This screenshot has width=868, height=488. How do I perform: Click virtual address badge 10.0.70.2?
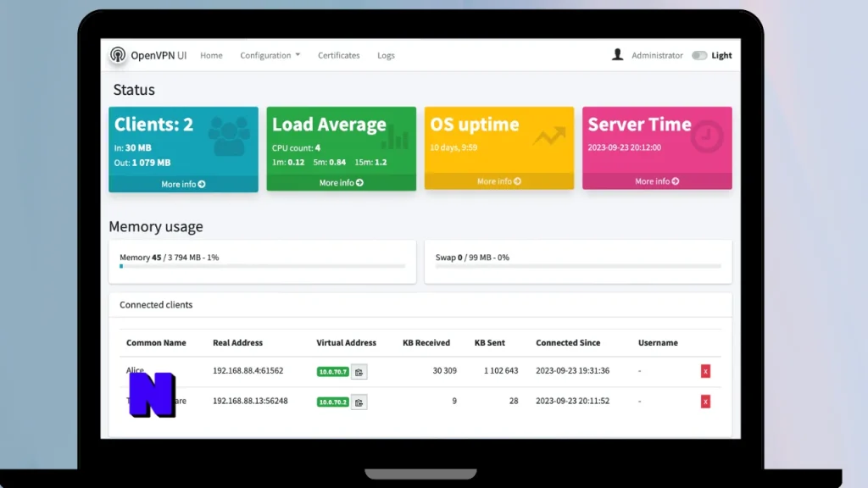pos(332,402)
